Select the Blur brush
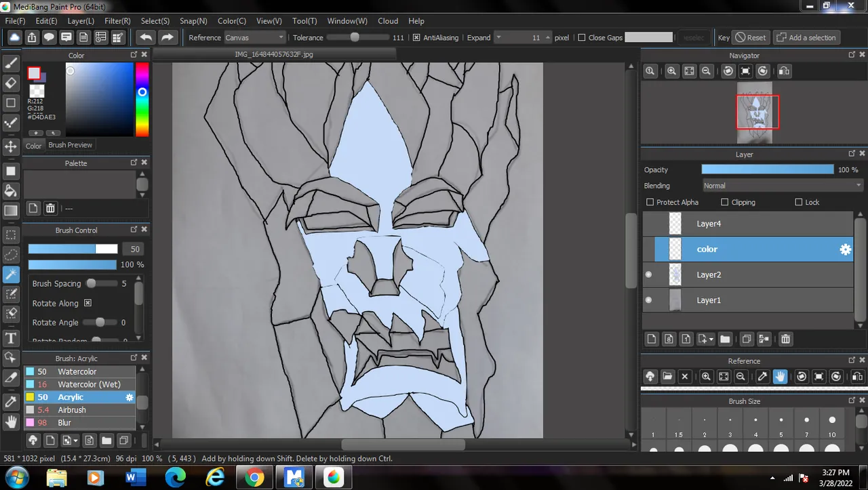The width and height of the screenshot is (868, 490). [80, 423]
